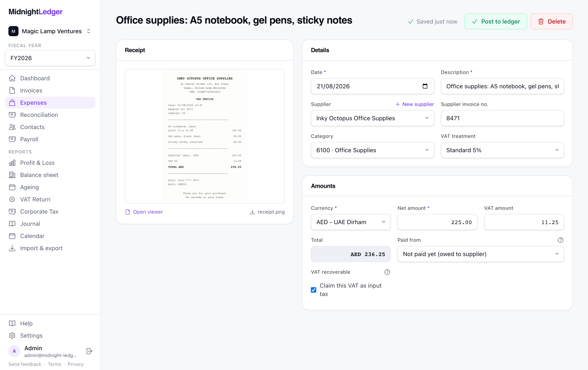Viewport: 588px width, 370px height.
Task: Click Post to ledger button
Action: coord(495,21)
